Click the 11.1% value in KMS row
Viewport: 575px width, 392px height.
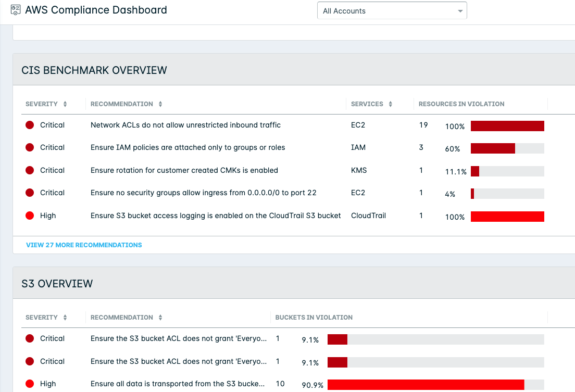[x=456, y=172]
